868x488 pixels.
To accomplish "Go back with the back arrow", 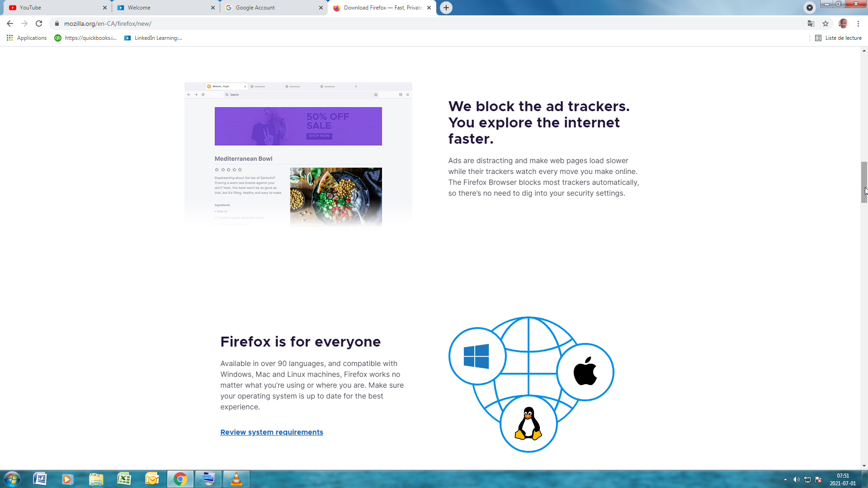I will click(10, 23).
